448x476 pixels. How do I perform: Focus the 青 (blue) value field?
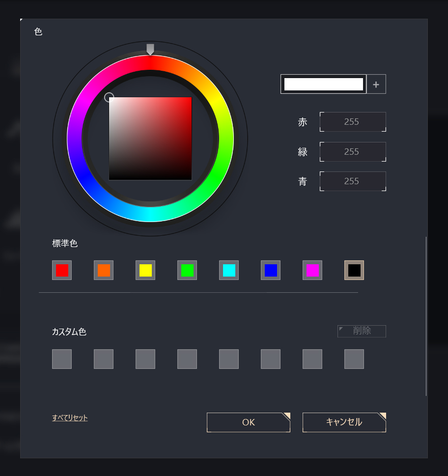[353, 181]
